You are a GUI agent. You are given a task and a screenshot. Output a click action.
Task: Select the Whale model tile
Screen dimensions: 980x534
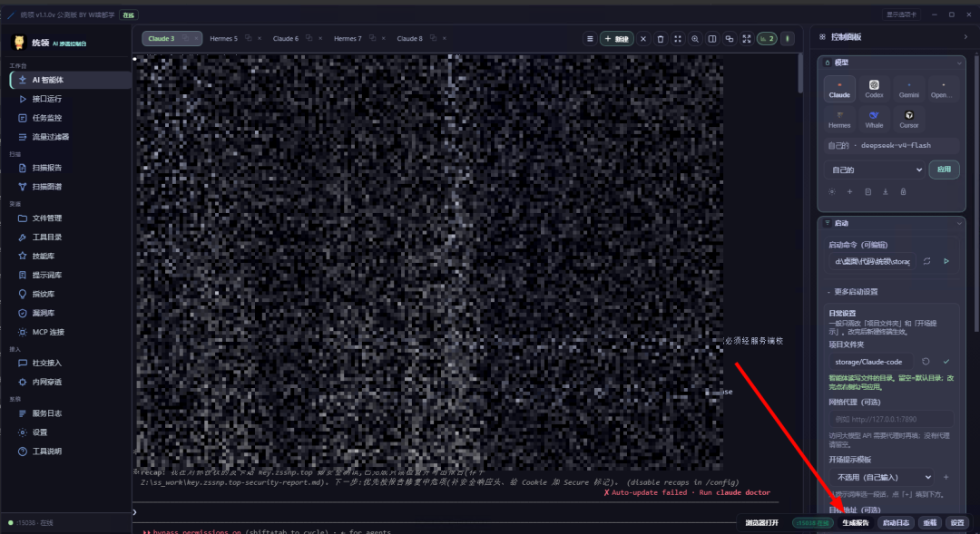pyautogui.click(x=874, y=119)
